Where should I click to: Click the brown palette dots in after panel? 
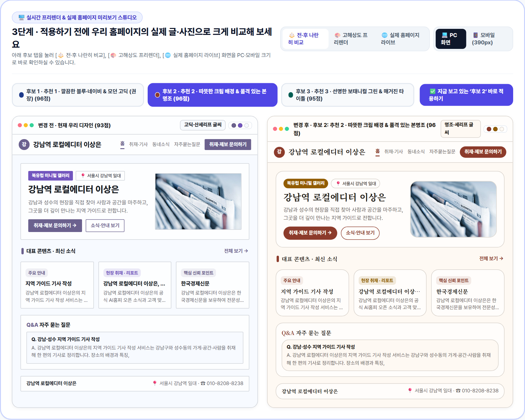(x=495, y=129)
